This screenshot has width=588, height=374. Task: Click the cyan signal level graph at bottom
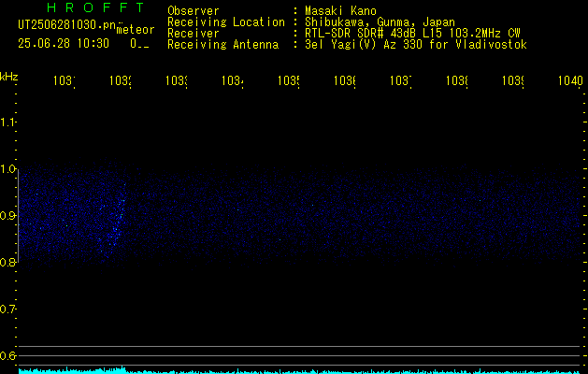pyautogui.click(x=299, y=371)
